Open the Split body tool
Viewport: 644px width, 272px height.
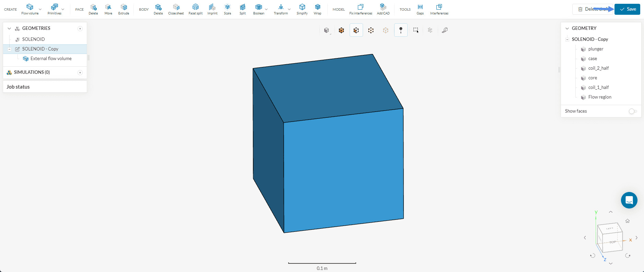[243, 9]
